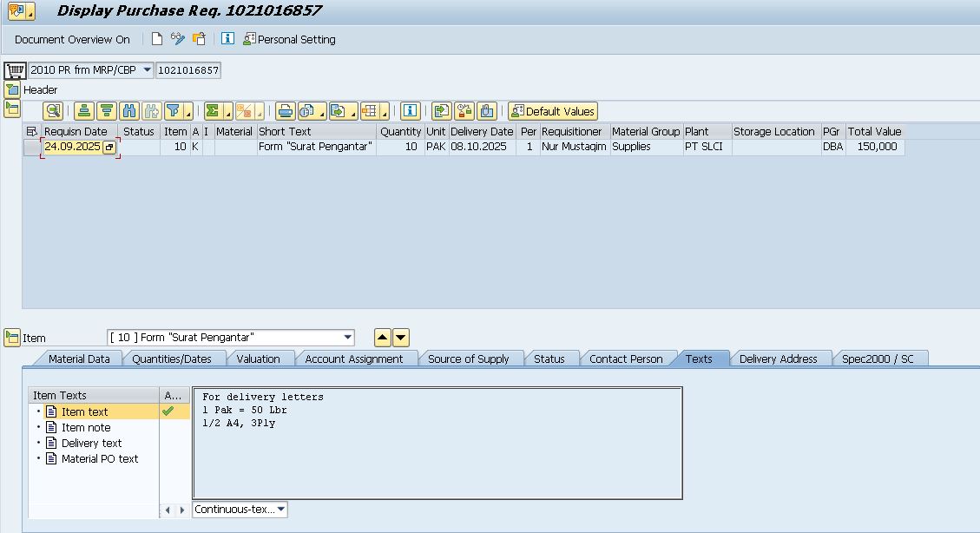
Task: Toggle Display/Change mode glasses-pencil icon
Action: 178,39
